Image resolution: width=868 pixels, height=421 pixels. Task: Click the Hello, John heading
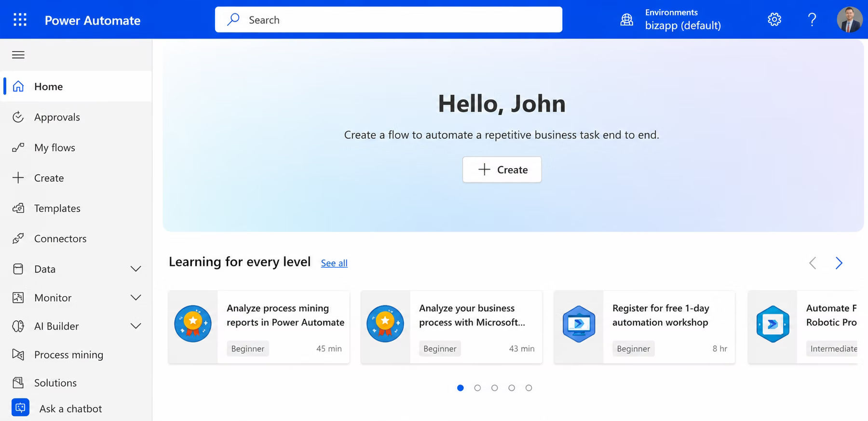coord(502,104)
